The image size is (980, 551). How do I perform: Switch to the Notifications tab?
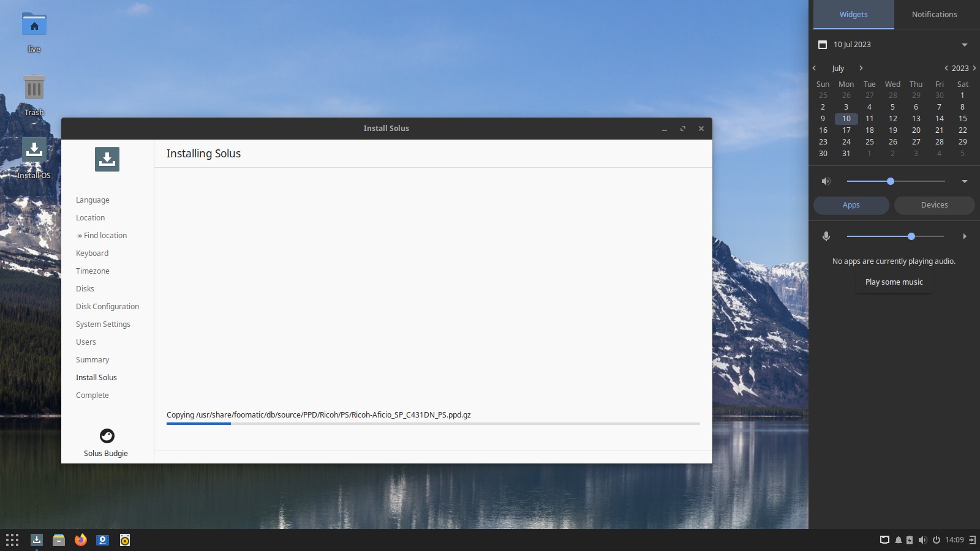click(935, 14)
